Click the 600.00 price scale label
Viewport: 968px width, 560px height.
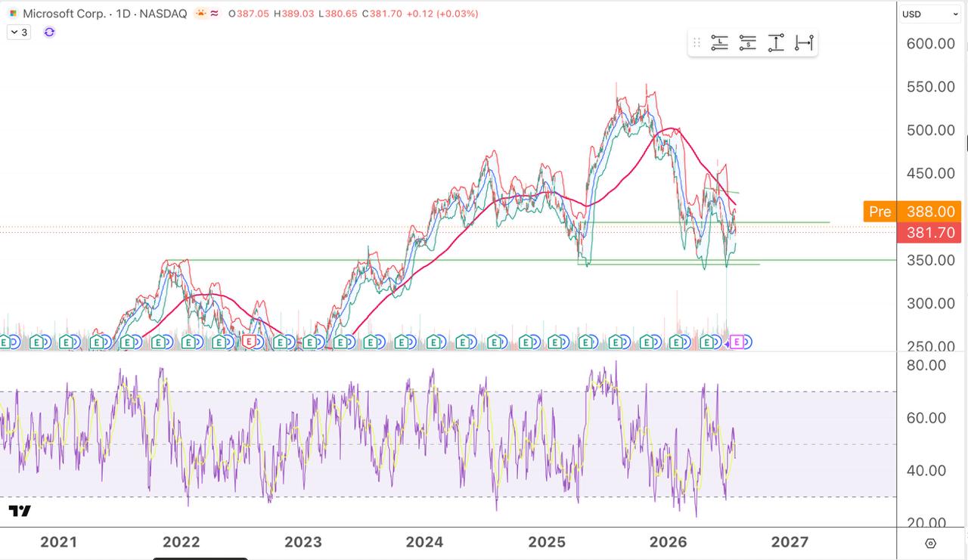tap(930, 44)
